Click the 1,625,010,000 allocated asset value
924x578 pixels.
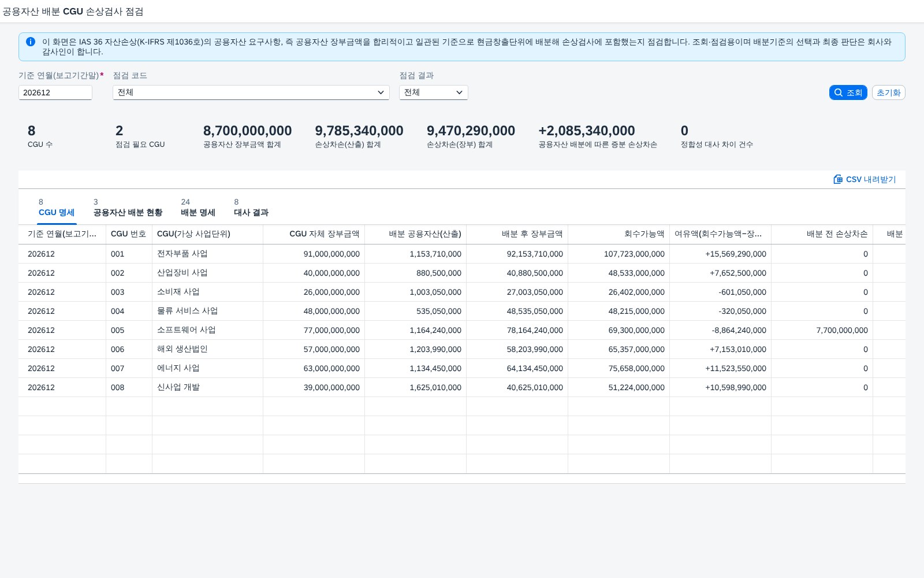[x=435, y=387]
